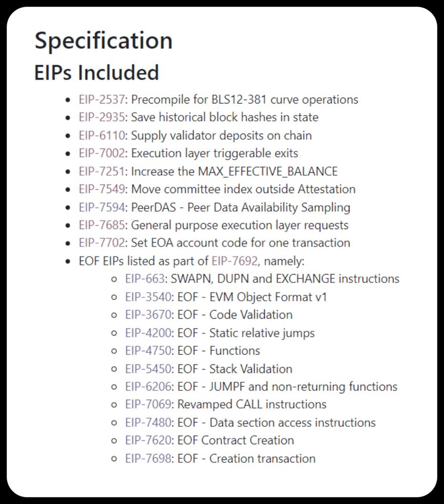Click the EIP-7480 link
This screenshot has height=504, width=444.
coord(148,422)
